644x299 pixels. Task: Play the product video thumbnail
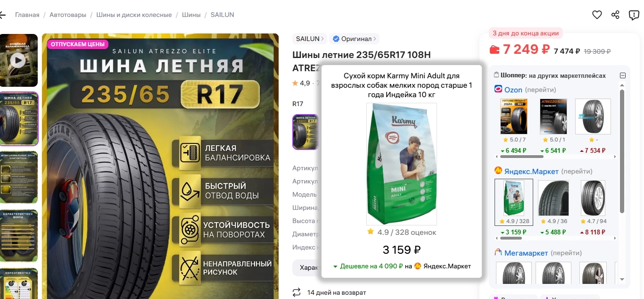[18, 60]
